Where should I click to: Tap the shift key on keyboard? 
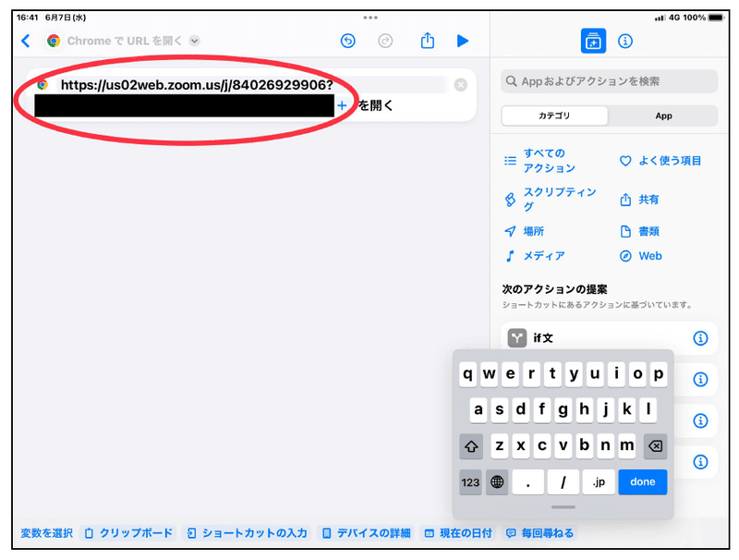[x=471, y=446]
